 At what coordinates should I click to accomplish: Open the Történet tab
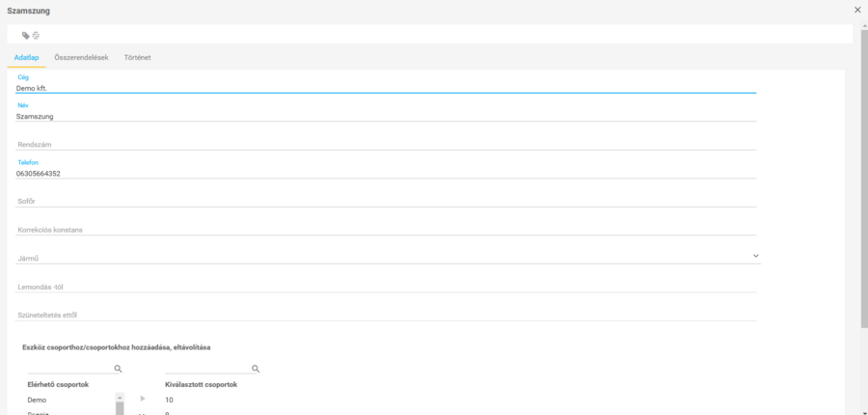(x=137, y=58)
